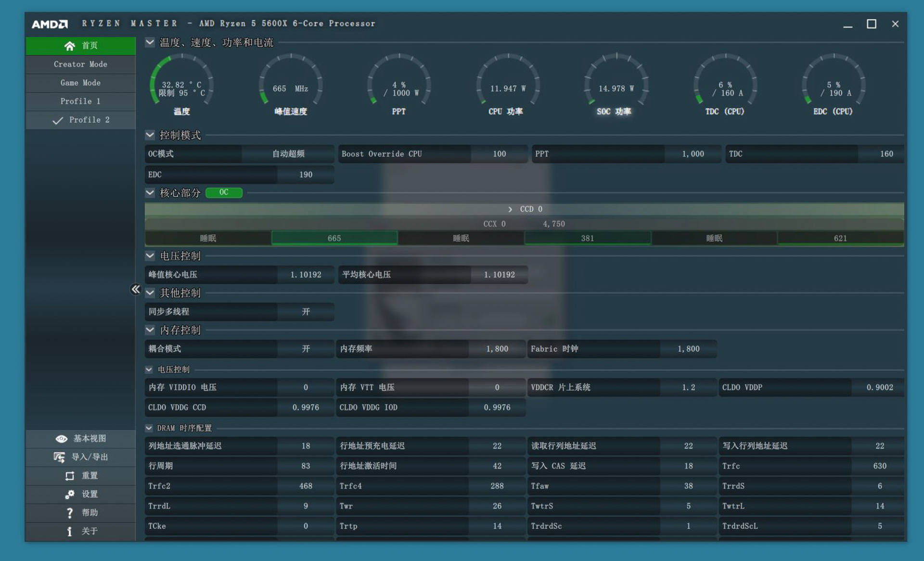This screenshot has width=924, height=561.
Task: Collapse memory 电压控制 subsection
Action: [149, 370]
